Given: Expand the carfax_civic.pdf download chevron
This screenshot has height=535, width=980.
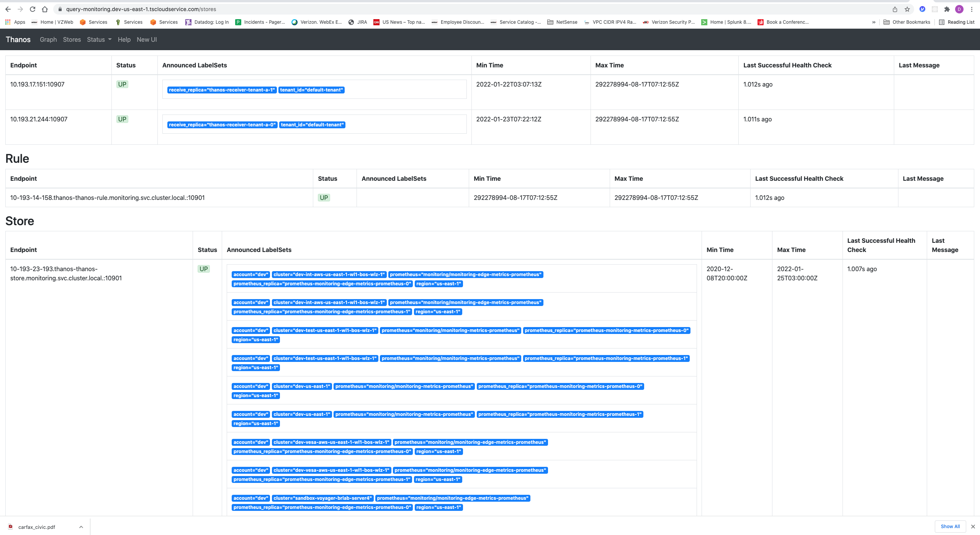Looking at the screenshot, I should coord(81,527).
